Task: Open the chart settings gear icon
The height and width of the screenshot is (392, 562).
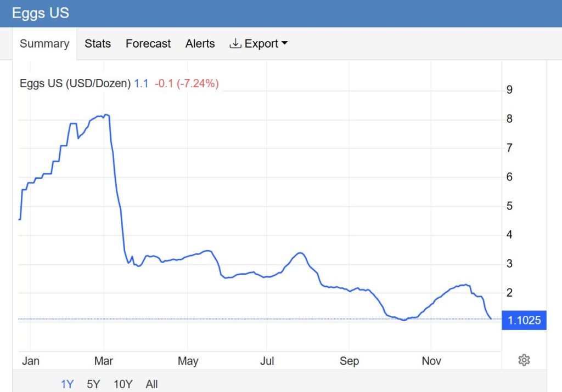Action: (x=524, y=360)
